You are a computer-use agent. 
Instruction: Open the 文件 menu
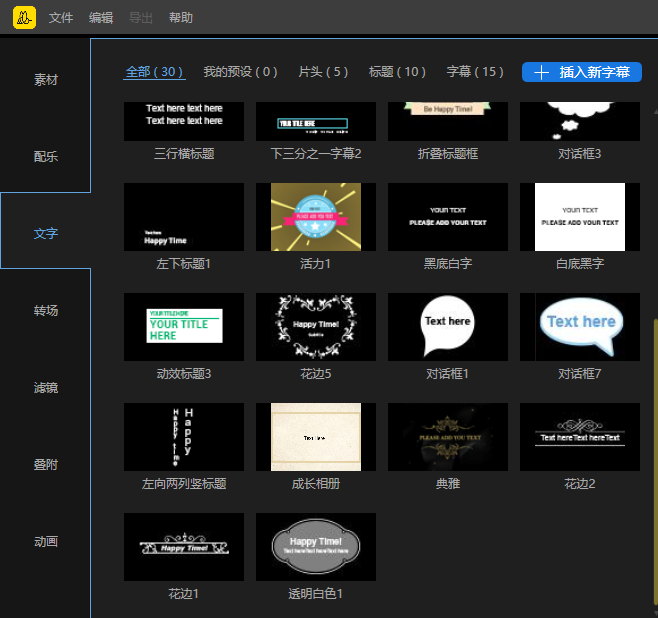coord(61,18)
